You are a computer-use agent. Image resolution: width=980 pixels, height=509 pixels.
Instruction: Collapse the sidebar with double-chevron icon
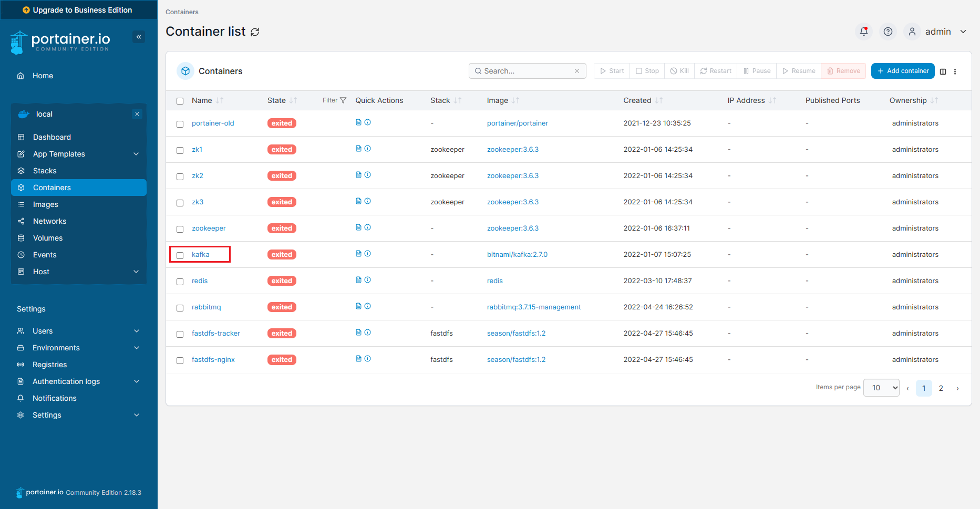tap(139, 37)
